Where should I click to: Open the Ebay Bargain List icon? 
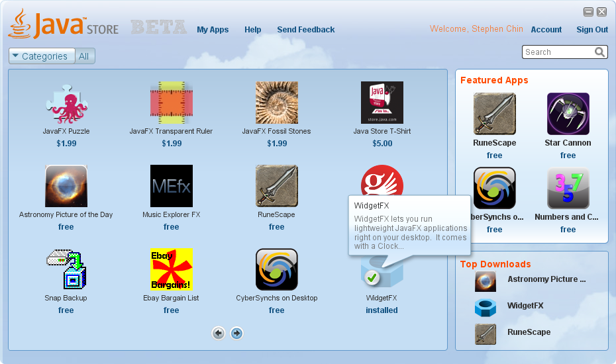click(x=172, y=269)
